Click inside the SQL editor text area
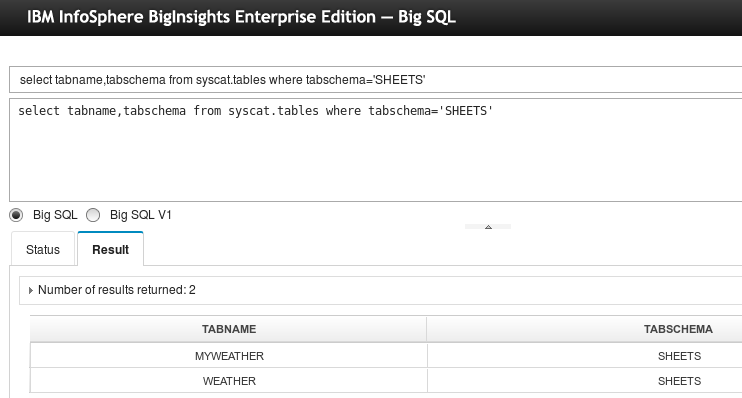This screenshot has width=742, height=398. pos(376,150)
